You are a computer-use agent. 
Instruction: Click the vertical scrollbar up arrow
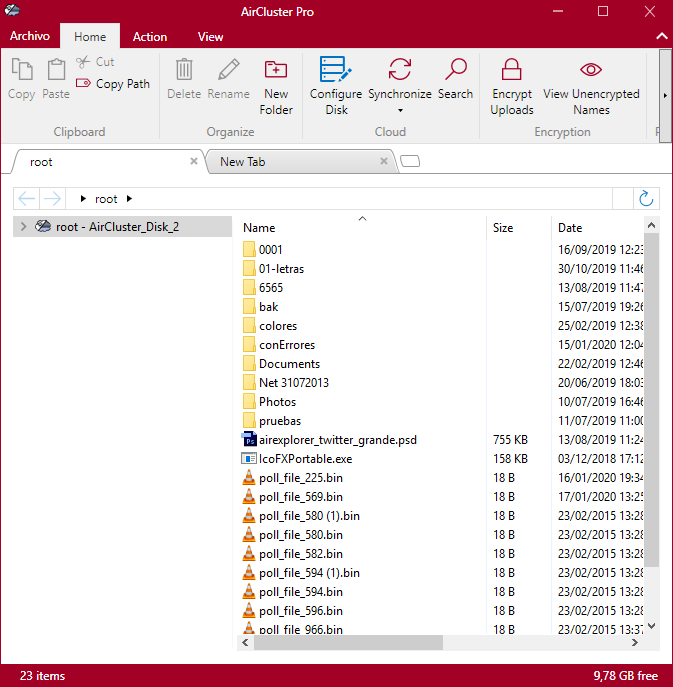point(652,225)
